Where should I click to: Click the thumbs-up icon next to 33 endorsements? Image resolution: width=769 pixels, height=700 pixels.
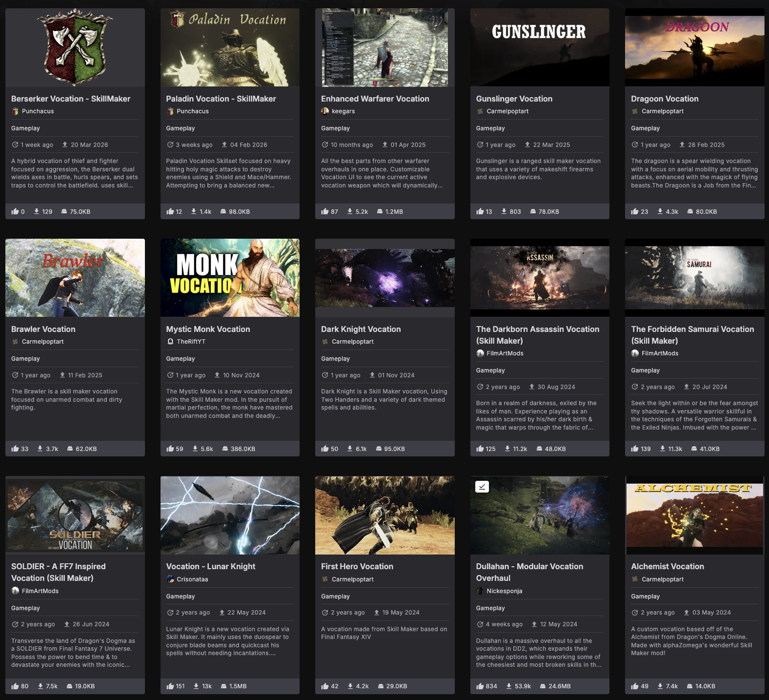(15, 449)
